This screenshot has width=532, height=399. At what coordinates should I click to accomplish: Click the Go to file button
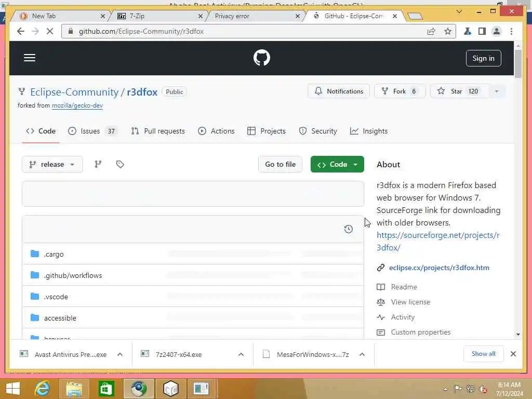(280, 164)
